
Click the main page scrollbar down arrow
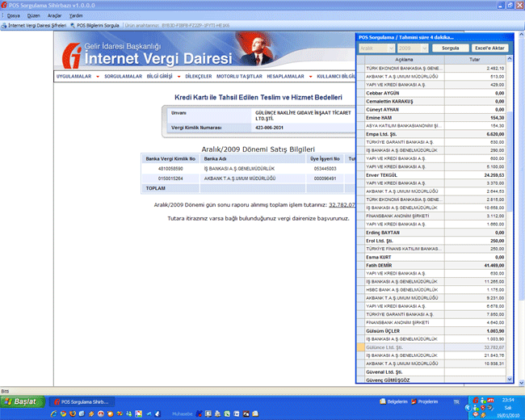pos(521,383)
